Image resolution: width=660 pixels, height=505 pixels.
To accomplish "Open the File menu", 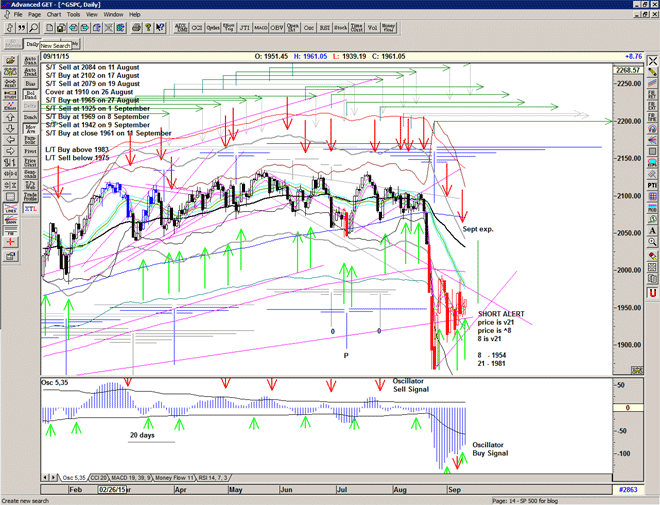I will click(x=18, y=15).
